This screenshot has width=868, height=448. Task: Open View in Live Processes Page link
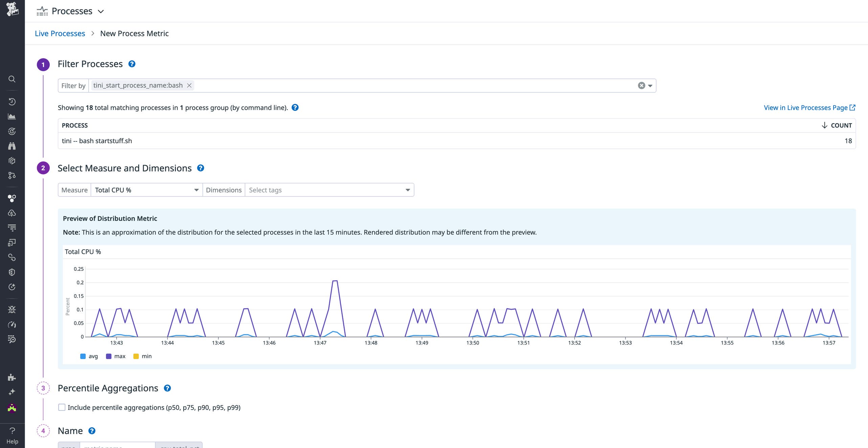pos(809,108)
